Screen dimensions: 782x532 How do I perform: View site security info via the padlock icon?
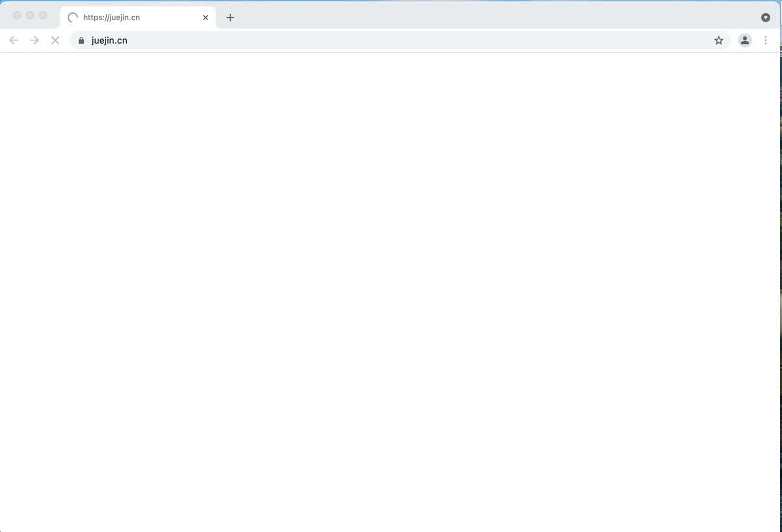(81, 40)
